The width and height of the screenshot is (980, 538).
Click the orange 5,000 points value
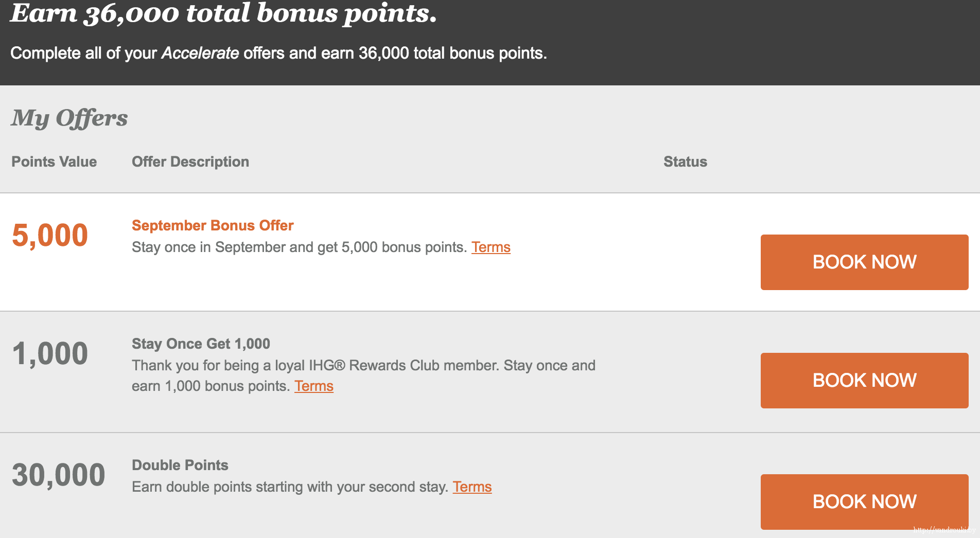pos(50,236)
